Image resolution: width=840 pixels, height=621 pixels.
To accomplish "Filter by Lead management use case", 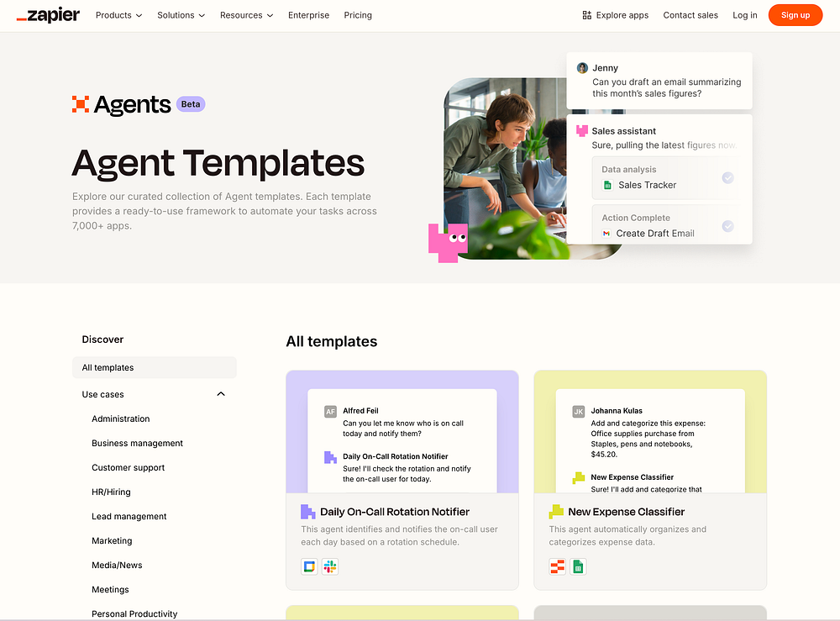I will pos(129,516).
